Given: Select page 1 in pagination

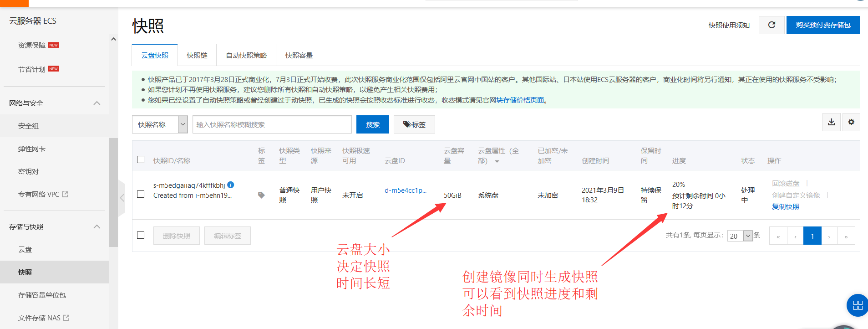Looking at the screenshot, I should pos(812,236).
